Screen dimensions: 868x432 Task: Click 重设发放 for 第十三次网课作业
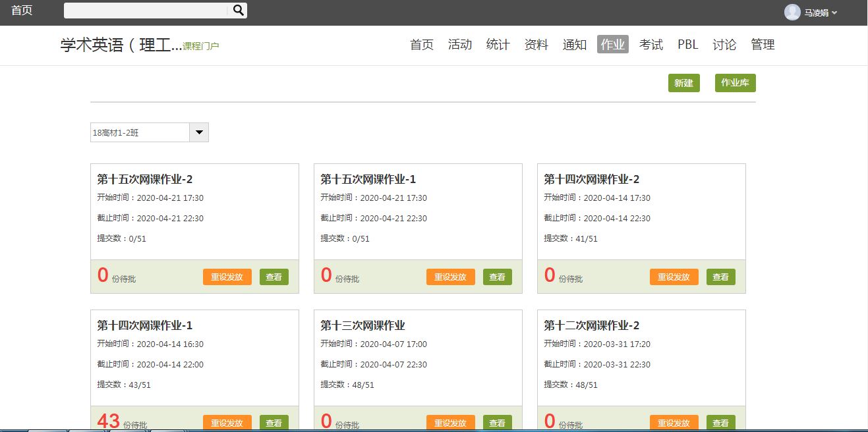[x=451, y=423]
